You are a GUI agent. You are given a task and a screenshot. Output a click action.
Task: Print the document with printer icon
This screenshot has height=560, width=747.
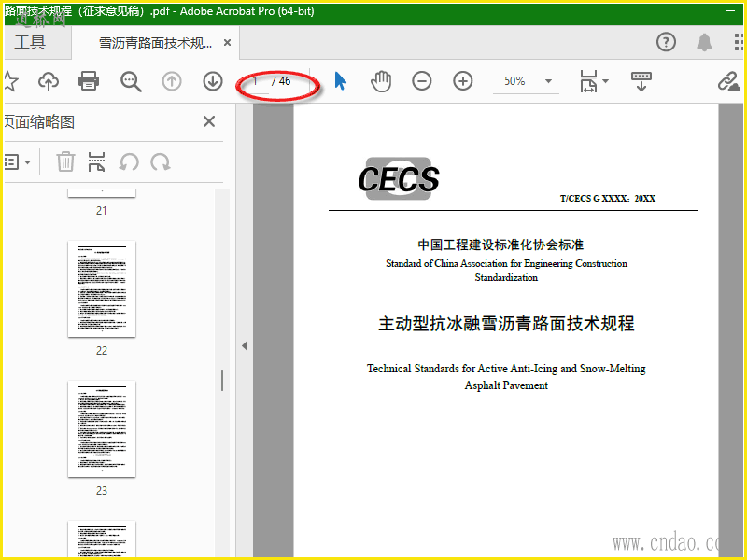(x=89, y=81)
